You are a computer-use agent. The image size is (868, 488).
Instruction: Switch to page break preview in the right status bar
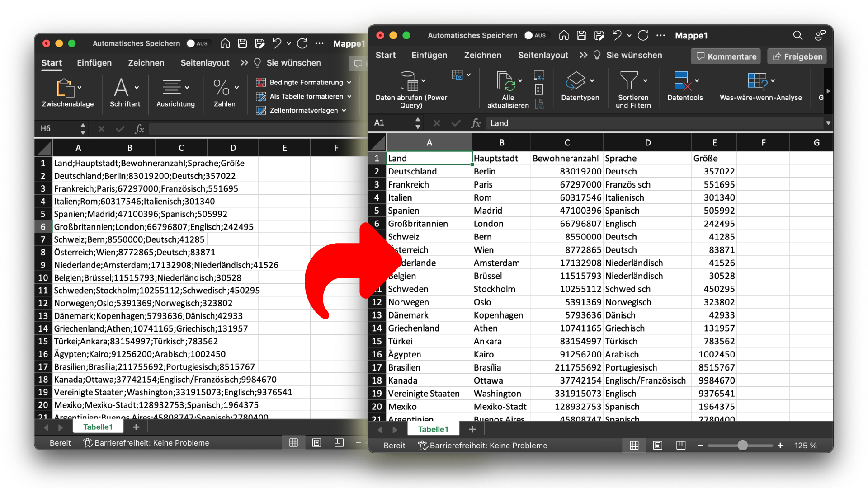pyautogui.click(x=681, y=446)
